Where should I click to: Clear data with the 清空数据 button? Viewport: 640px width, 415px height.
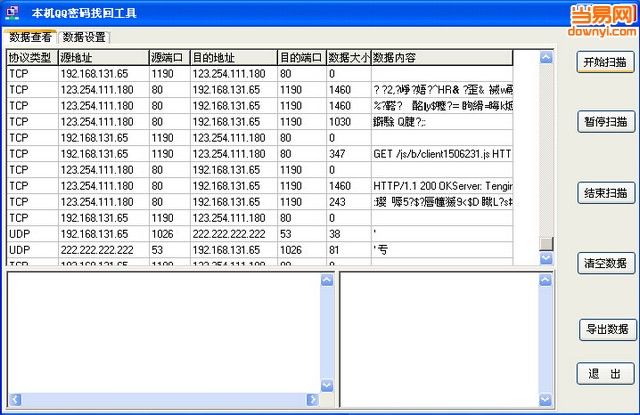coord(606,263)
